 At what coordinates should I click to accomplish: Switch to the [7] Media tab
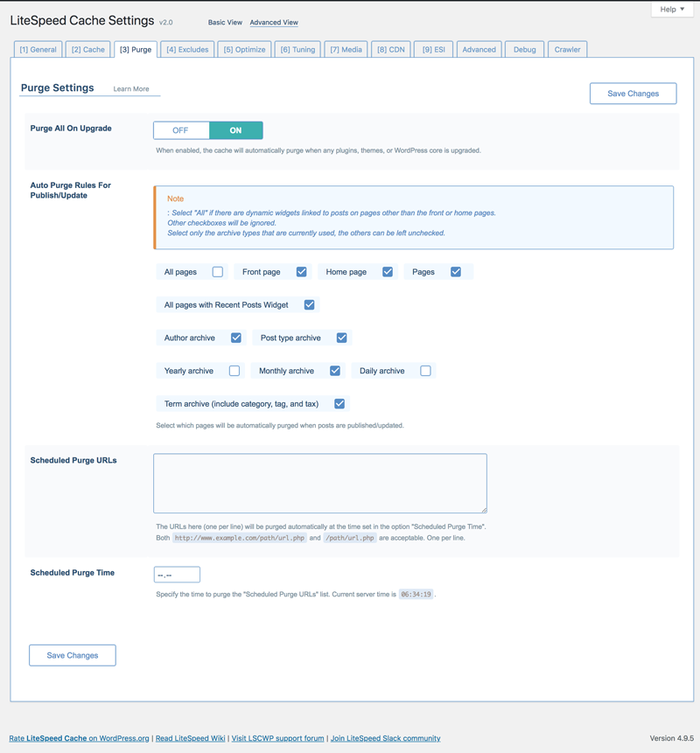(x=346, y=50)
